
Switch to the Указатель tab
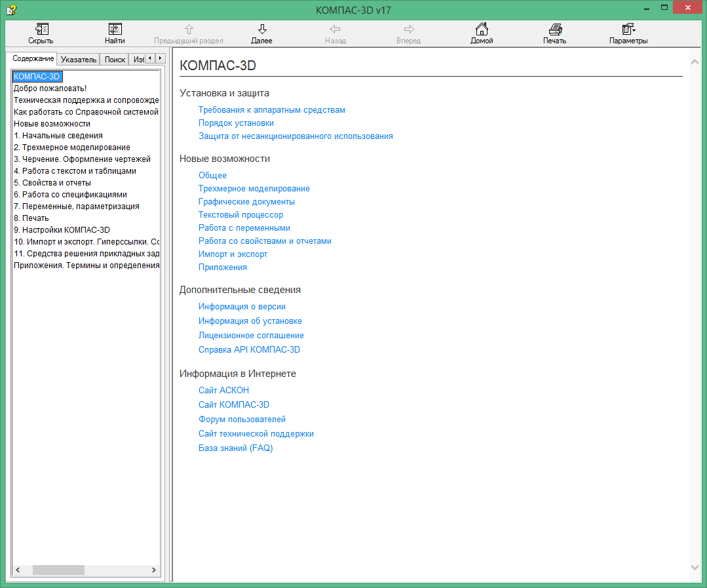[x=79, y=60]
